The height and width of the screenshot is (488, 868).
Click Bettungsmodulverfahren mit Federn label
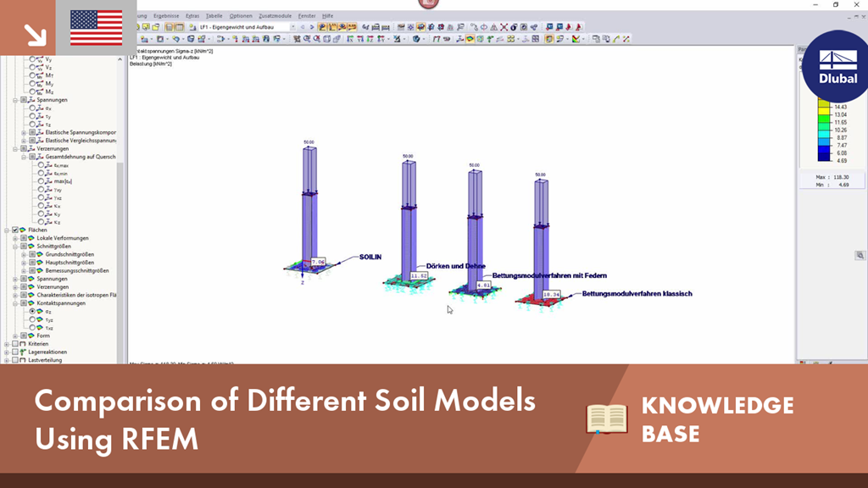[549, 275]
